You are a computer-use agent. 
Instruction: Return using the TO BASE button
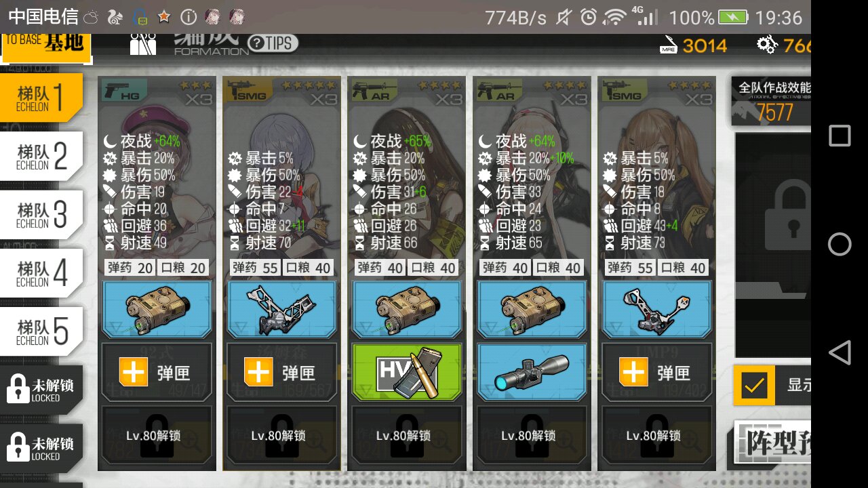pyautogui.click(x=45, y=45)
